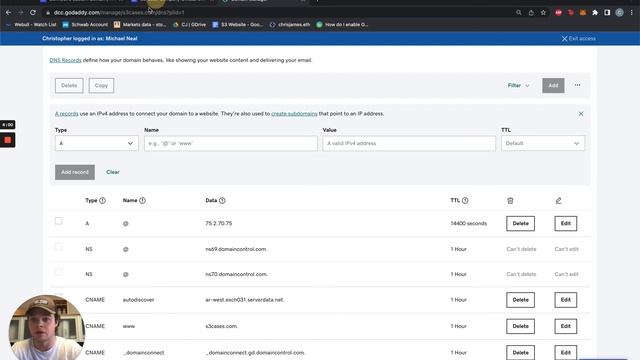Image resolution: width=640 pixels, height=360 pixels.
Task: Open the Markets data bookmark
Action: pos(140,24)
